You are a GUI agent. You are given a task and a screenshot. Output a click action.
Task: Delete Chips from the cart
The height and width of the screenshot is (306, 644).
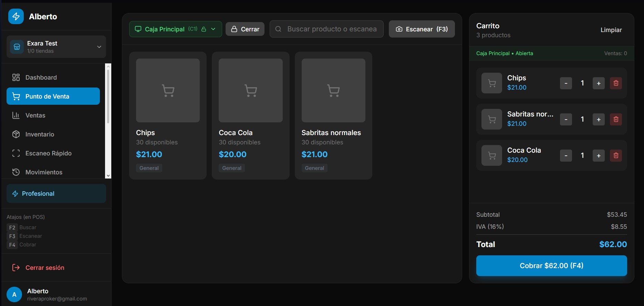[x=616, y=83]
